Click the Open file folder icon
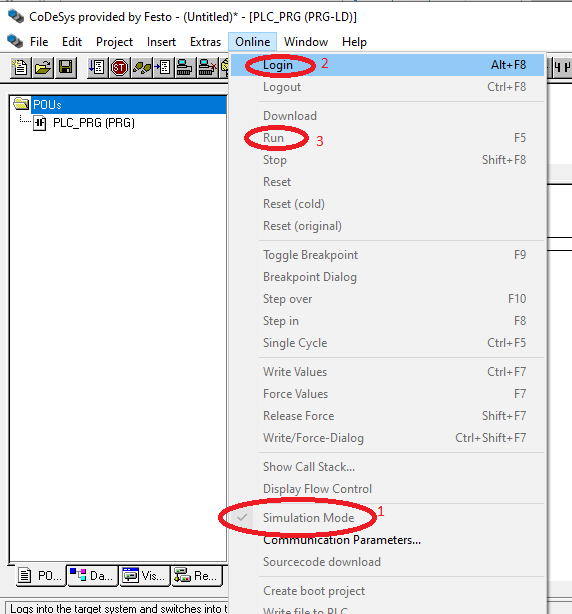Screen dimensions: 572x614 pos(43,68)
